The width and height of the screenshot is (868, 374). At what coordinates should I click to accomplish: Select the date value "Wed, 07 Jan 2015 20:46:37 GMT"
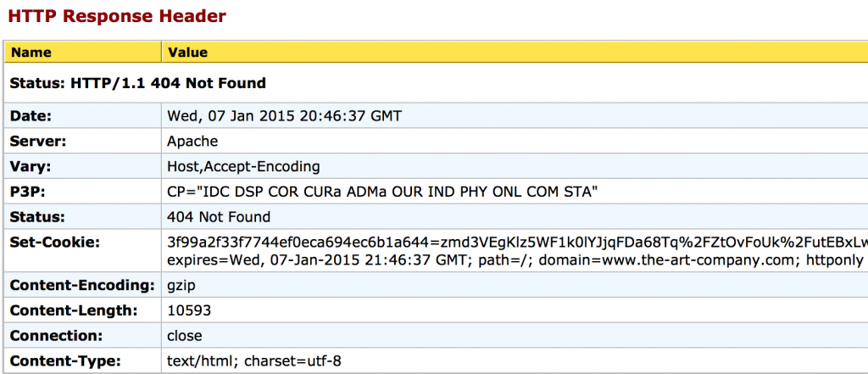click(285, 115)
